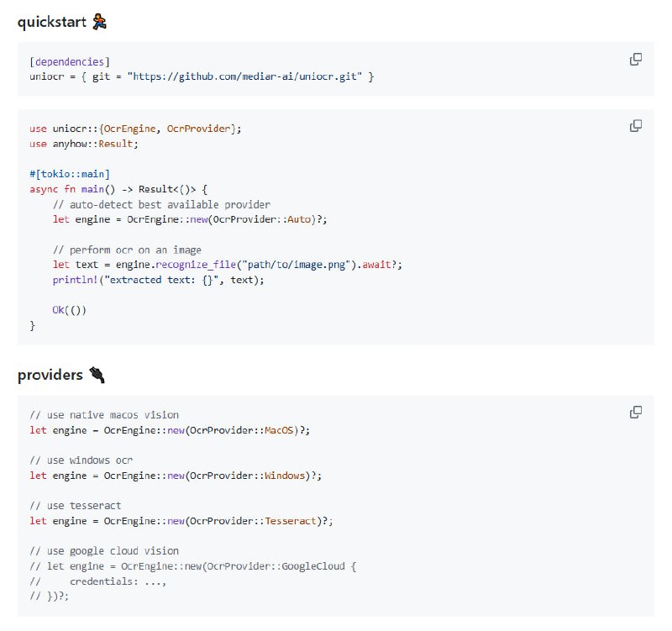Screen dimensions: 672x631
Task: Click the 'use anyhow::Result;' line
Action: click(x=84, y=144)
